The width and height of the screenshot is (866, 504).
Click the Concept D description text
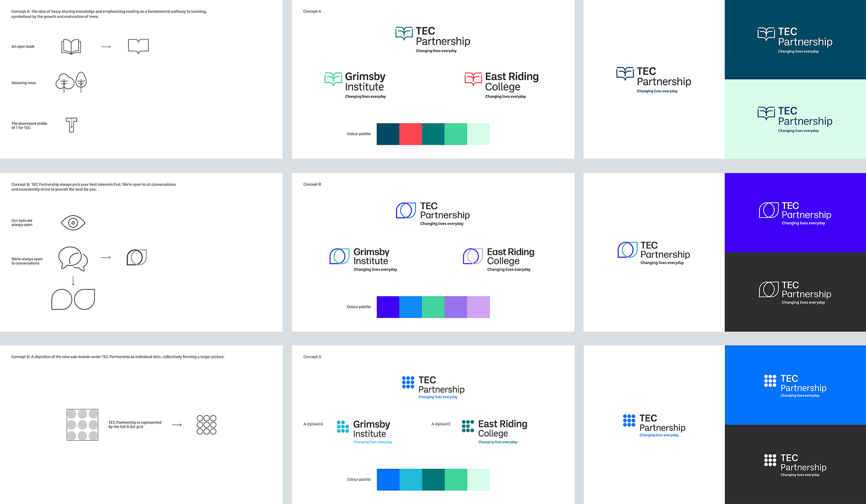click(x=118, y=357)
